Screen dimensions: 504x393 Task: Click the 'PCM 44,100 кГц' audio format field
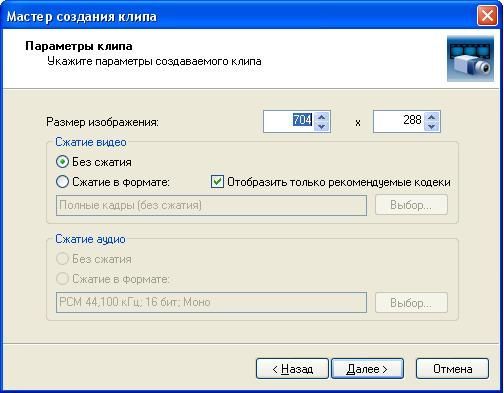[211, 302]
